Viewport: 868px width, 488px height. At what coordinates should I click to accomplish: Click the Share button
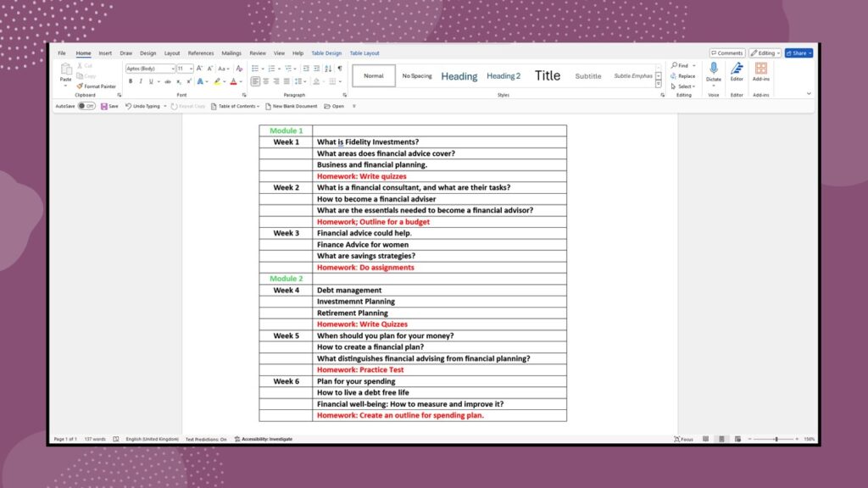coord(798,53)
